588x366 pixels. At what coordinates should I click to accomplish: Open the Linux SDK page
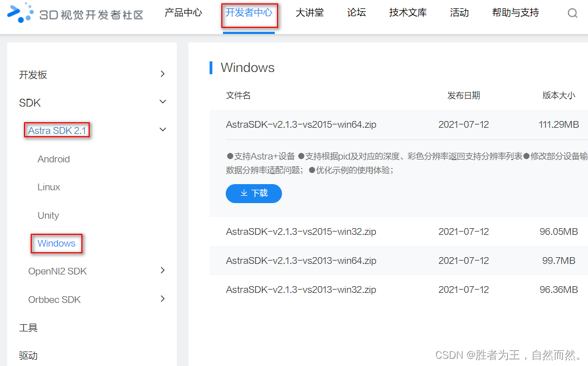[48, 187]
